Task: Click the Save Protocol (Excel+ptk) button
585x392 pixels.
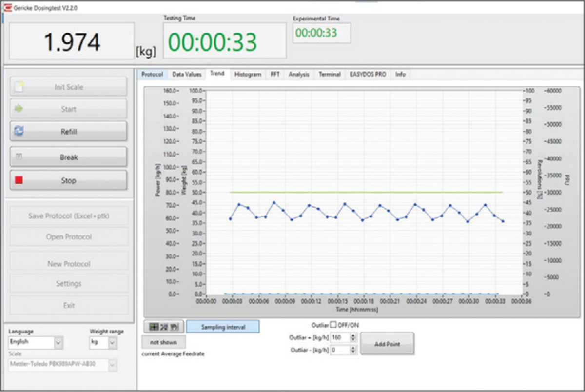Action: [69, 216]
